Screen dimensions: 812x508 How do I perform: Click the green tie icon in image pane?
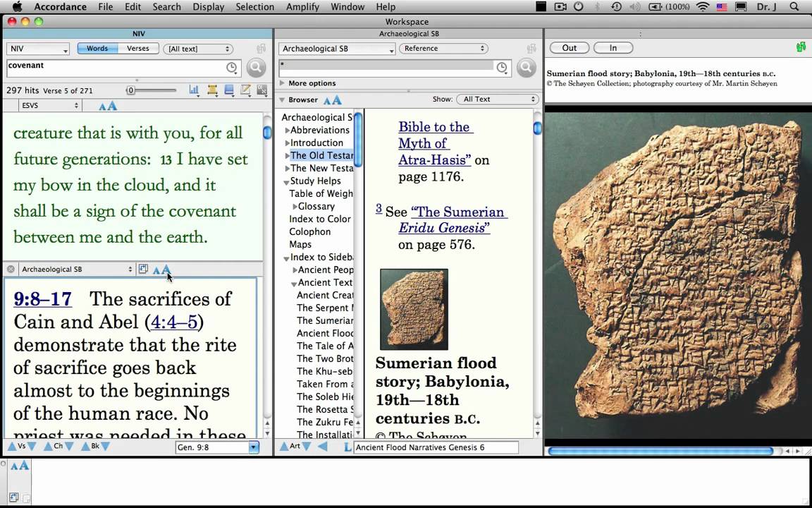coord(801,47)
